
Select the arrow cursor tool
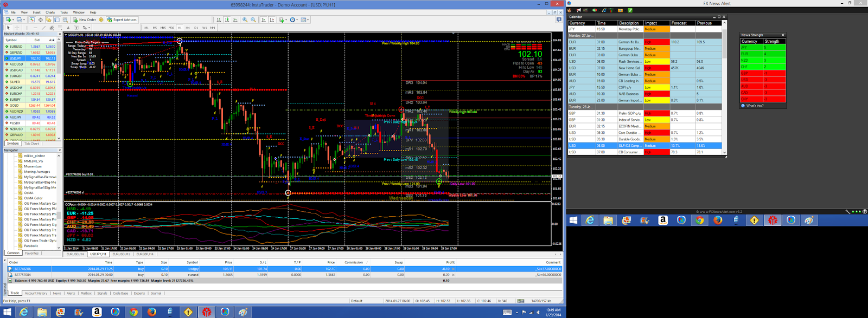pos(9,28)
